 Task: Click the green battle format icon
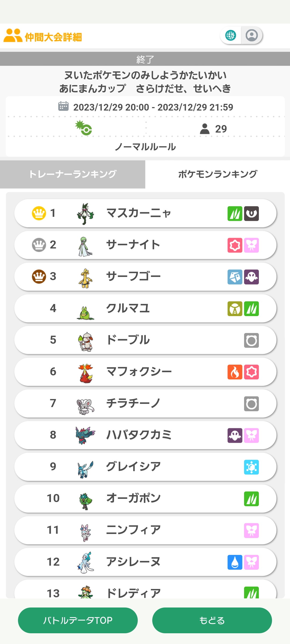pos(84,128)
